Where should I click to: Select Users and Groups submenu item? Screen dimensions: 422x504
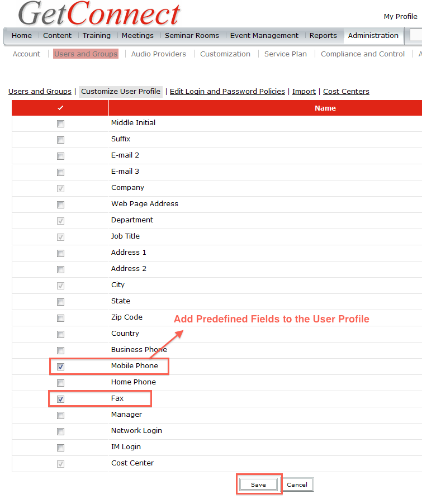[86, 54]
